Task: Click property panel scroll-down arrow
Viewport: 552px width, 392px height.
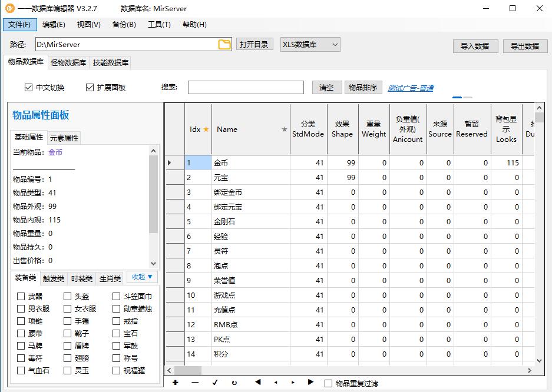Action: pyautogui.click(x=153, y=263)
